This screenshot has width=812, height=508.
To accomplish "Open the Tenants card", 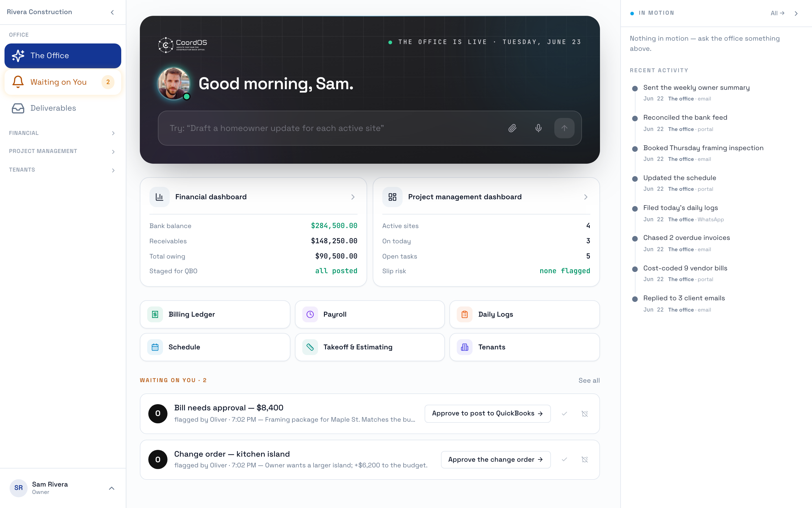I will click(524, 347).
